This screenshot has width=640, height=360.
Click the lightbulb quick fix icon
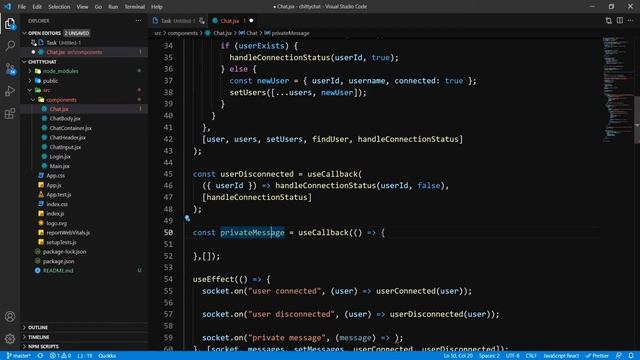(187, 218)
